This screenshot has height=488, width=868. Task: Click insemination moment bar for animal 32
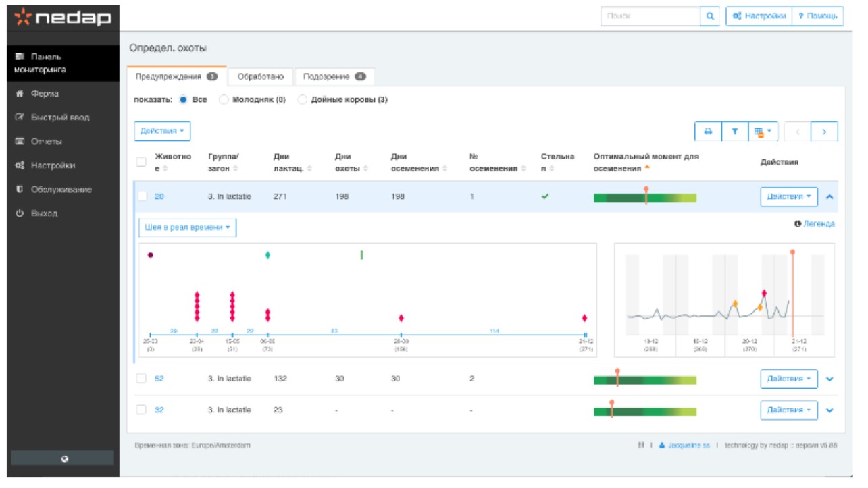(x=645, y=412)
